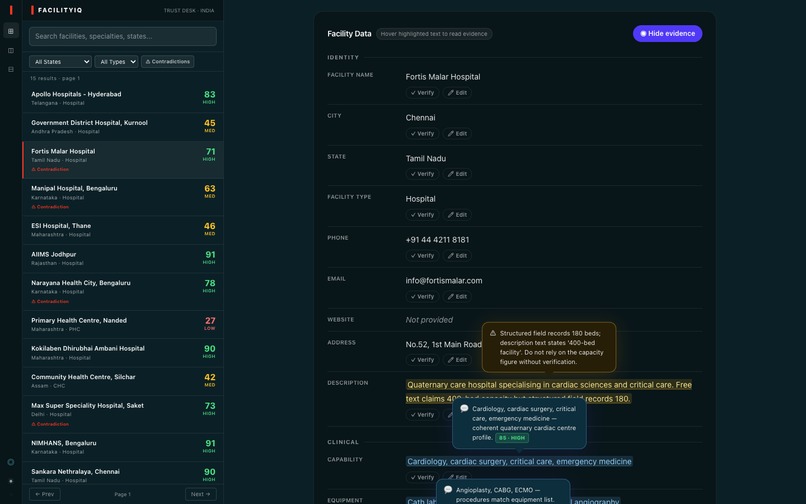806x504 pixels.
Task: Focus the Search facilities input field
Action: click(123, 37)
